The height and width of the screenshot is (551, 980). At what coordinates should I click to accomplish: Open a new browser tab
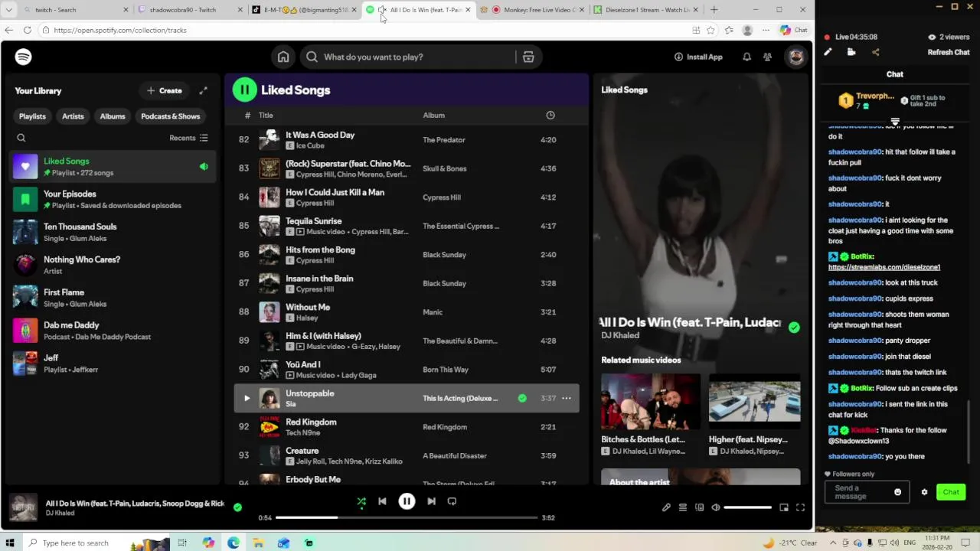point(714,10)
